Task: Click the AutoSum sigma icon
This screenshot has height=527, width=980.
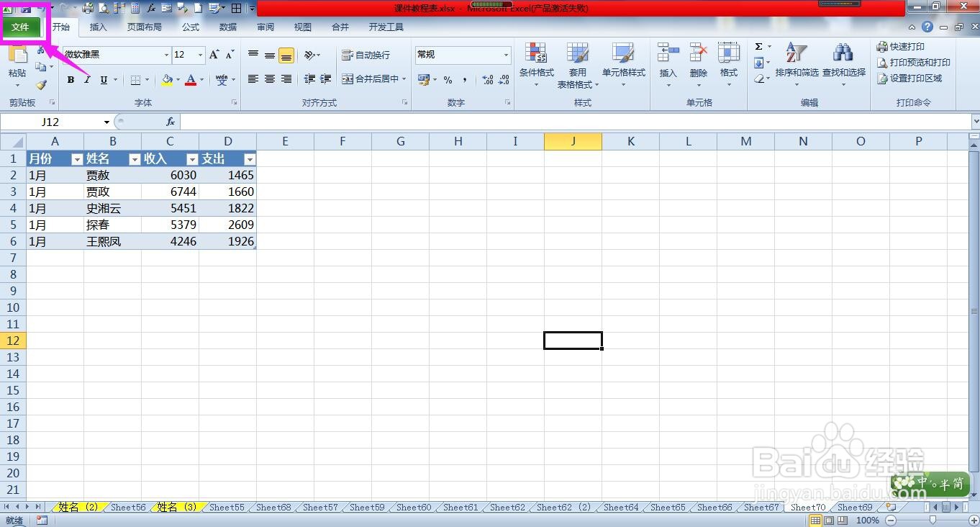Action: point(758,47)
